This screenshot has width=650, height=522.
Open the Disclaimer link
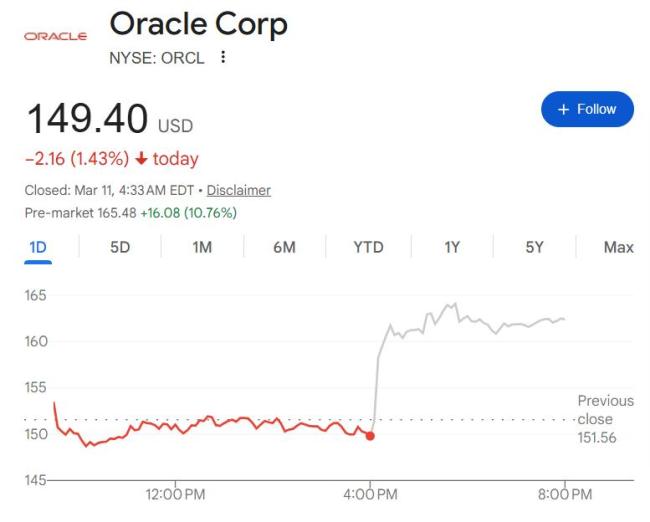click(x=239, y=190)
